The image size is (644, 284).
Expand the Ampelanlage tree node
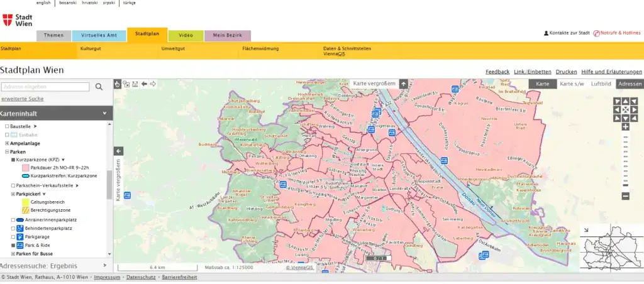[7, 144]
